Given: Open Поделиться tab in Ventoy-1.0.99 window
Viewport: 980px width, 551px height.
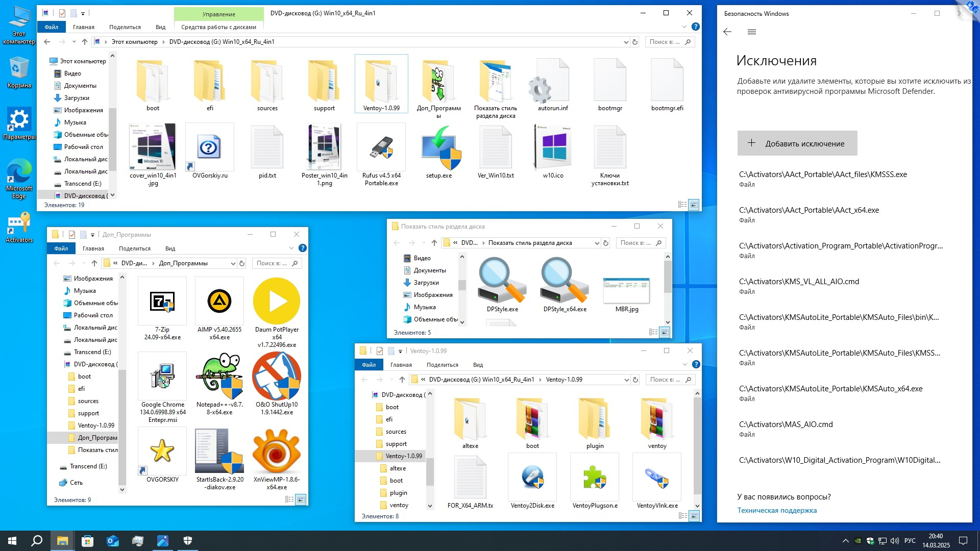Looking at the screenshot, I should [442, 365].
